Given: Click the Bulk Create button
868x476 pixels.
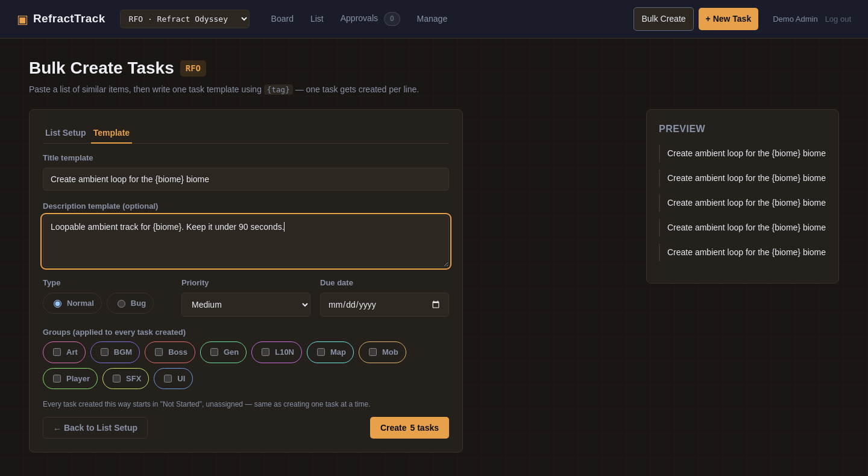Looking at the screenshot, I should 664,19.
